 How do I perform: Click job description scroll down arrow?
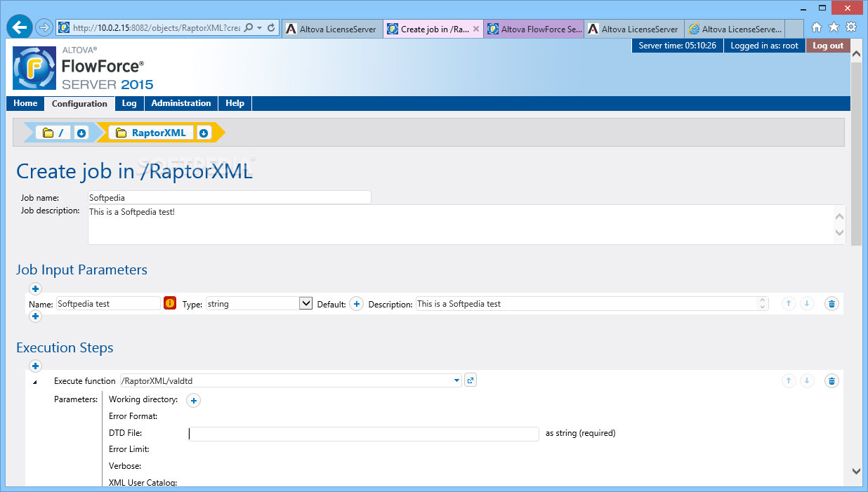839,232
